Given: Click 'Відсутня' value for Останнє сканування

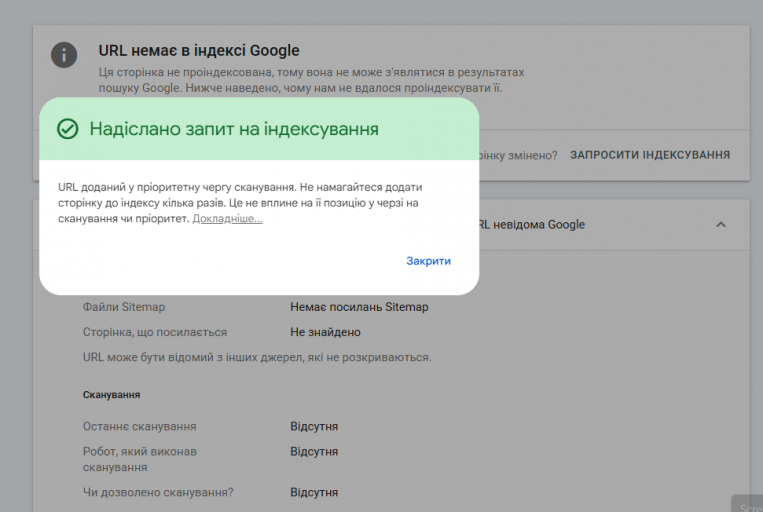Looking at the screenshot, I should (x=314, y=426).
